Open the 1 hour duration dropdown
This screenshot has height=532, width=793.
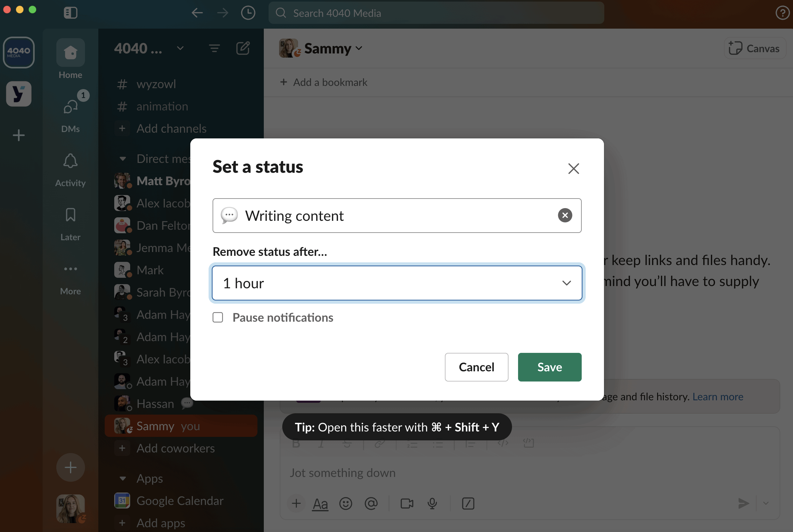point(397,283)
